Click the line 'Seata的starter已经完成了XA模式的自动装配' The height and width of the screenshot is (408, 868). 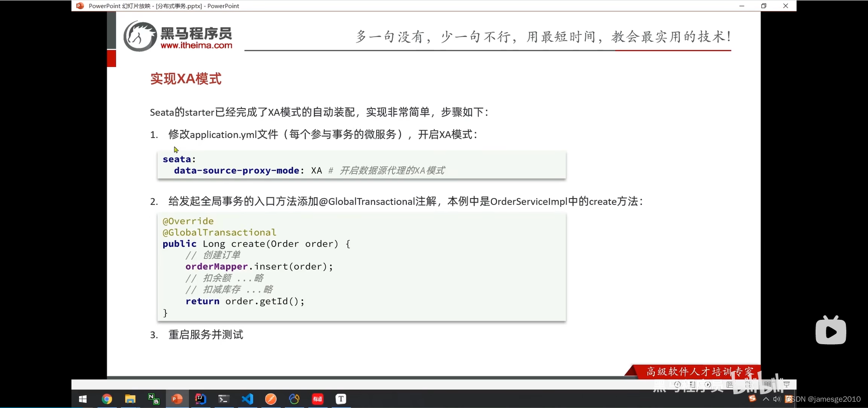(x=252, y=112)
